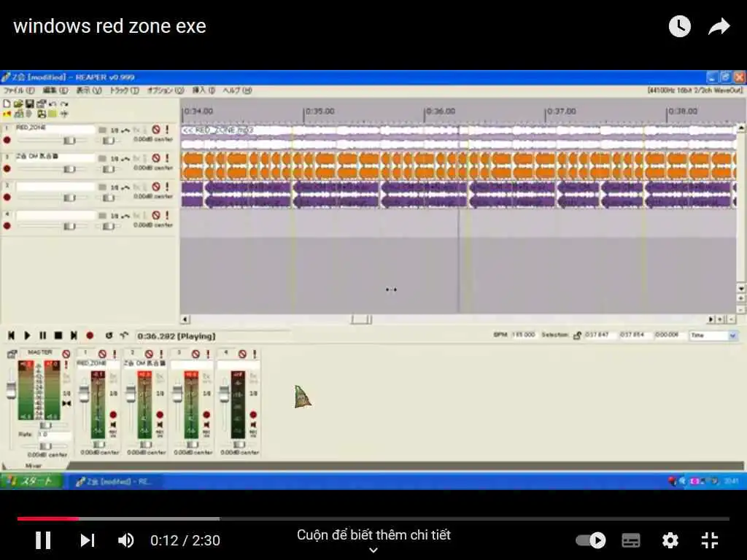
Task: Select the orange audio item on track 2
Action: [458, 166]
